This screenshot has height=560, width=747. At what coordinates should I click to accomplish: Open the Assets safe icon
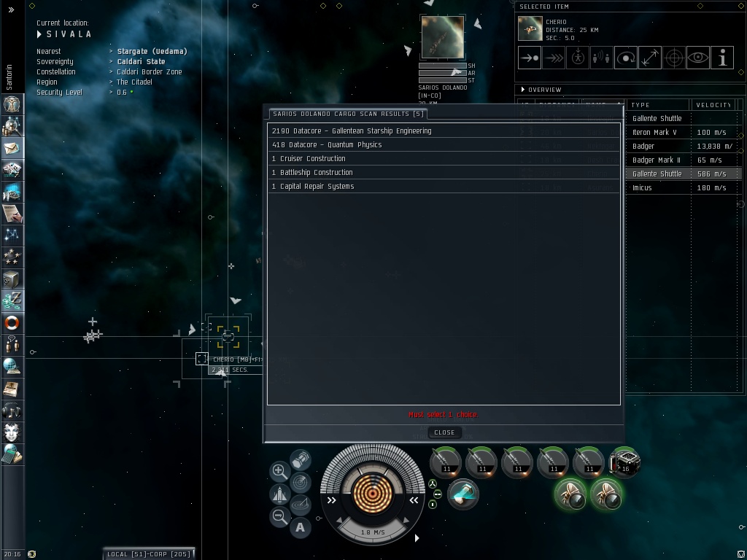click(x=12, y=279)
